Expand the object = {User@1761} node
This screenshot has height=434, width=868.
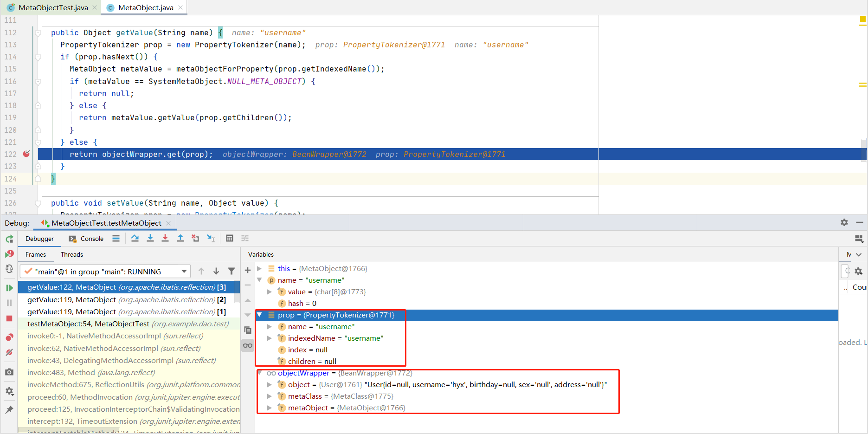click(270, 385)
